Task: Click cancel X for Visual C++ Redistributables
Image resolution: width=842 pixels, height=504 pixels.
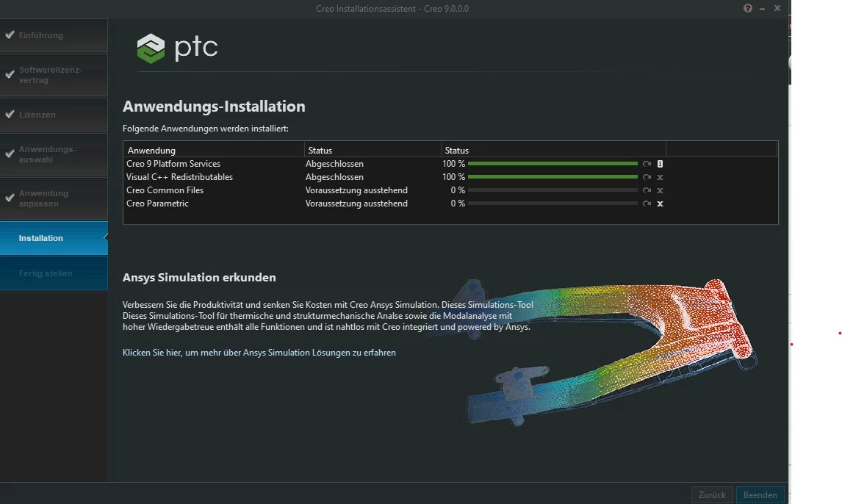Action: (x=660, y=177)
